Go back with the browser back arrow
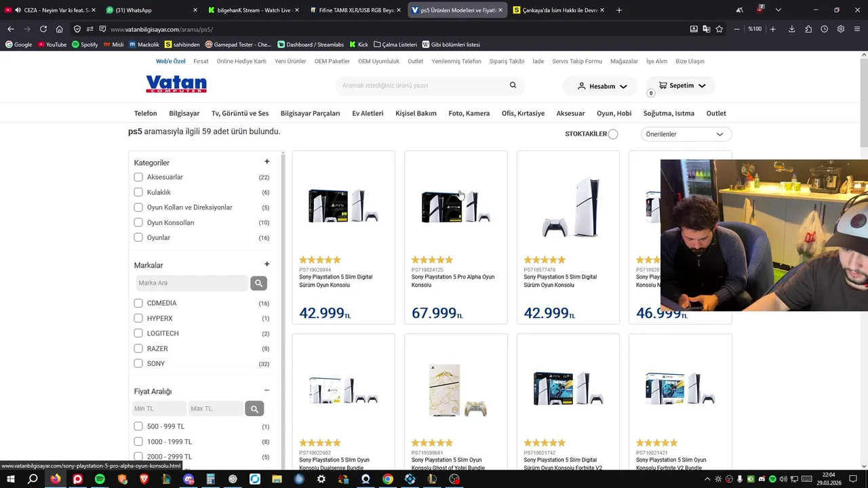Image resolution: width=868 pixels, height=488 pixels. click(x=11, y=29)
